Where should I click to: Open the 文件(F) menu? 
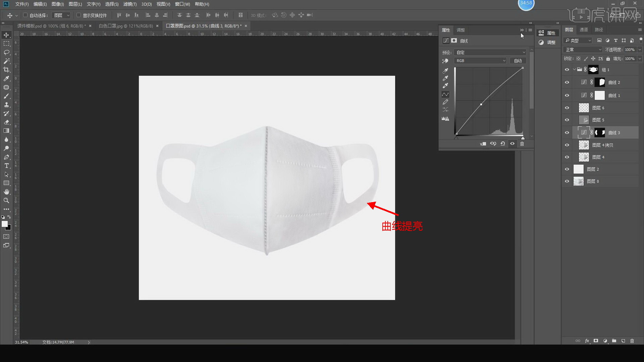click(22, 4)
